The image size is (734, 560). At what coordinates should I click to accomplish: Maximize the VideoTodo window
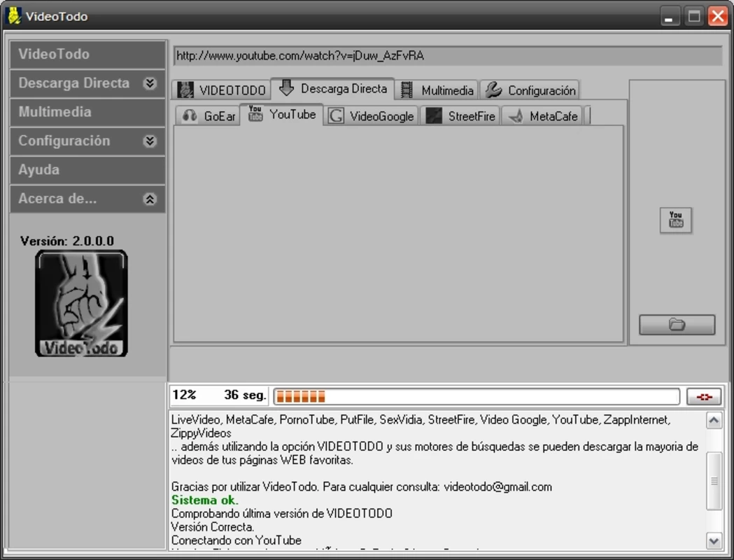(x=694, y=16)
